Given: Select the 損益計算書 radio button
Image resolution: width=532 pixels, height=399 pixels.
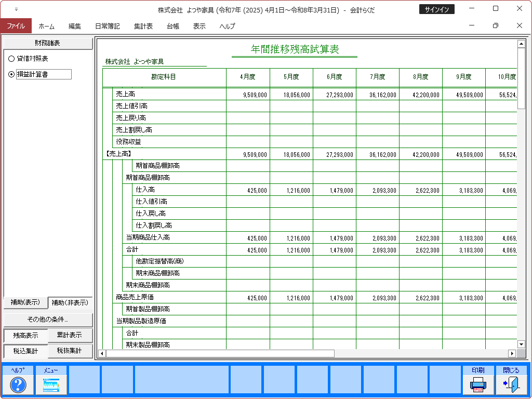Looking at the screenshot, I should (11, 74).
